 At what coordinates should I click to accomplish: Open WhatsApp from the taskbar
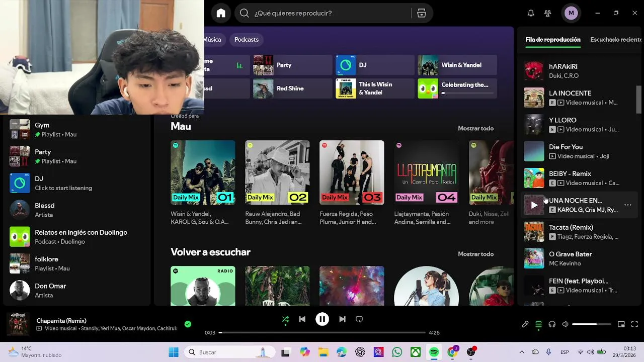click(397, 352)
